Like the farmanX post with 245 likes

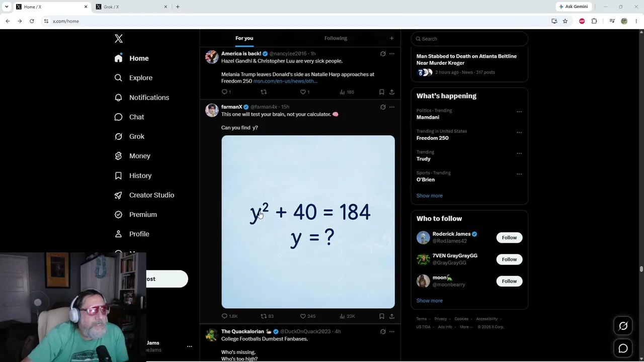307,316
